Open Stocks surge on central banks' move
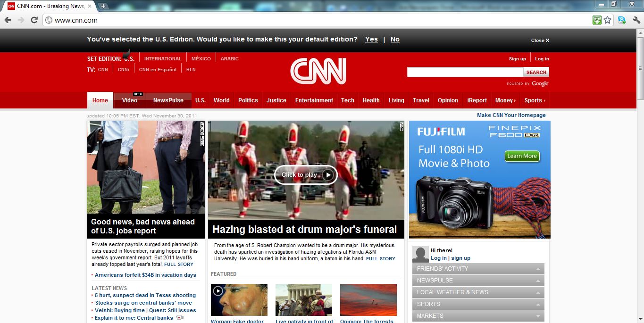The width and height of the screenshot is (644, 323). [x=143, y=303]
